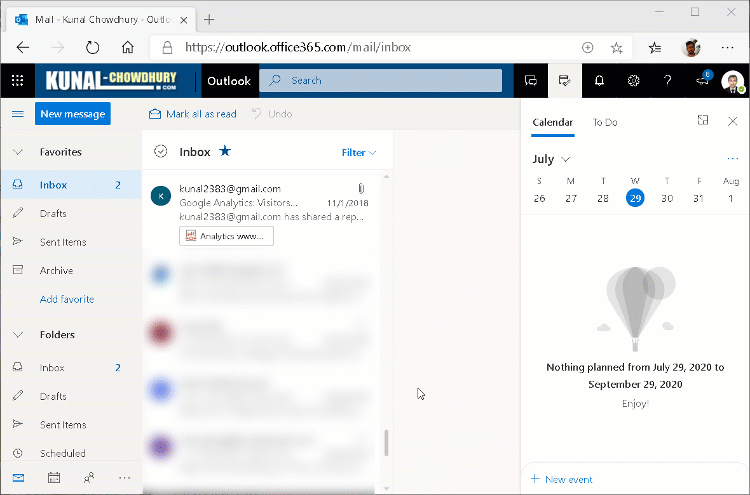Viewport: 750px width, 495px height.
Task: Click the message list scrollbar thumb
Action: tap(386, 443)
